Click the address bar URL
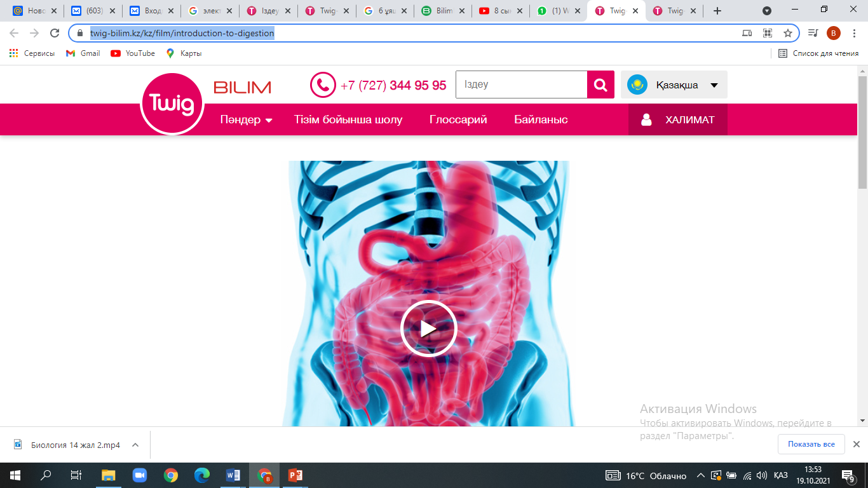This screenshot has width=868, height=488. 182,33
